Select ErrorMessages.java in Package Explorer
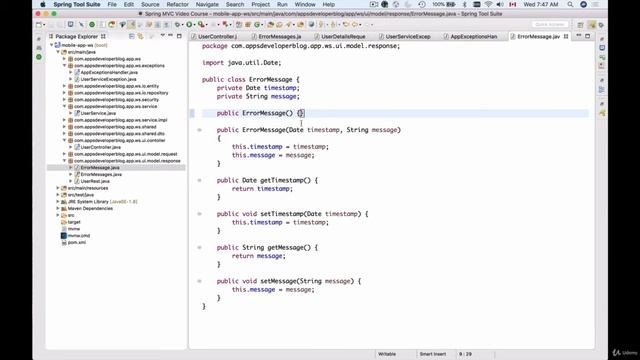Image resolution: width=640 pixels, height=360 pixels. click(101, 174)
